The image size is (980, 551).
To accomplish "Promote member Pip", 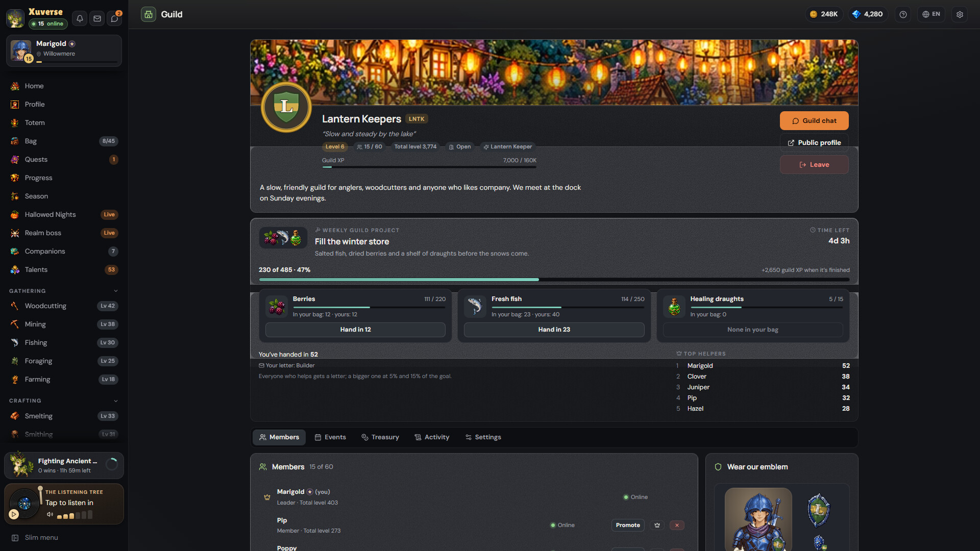I will 628,525.
